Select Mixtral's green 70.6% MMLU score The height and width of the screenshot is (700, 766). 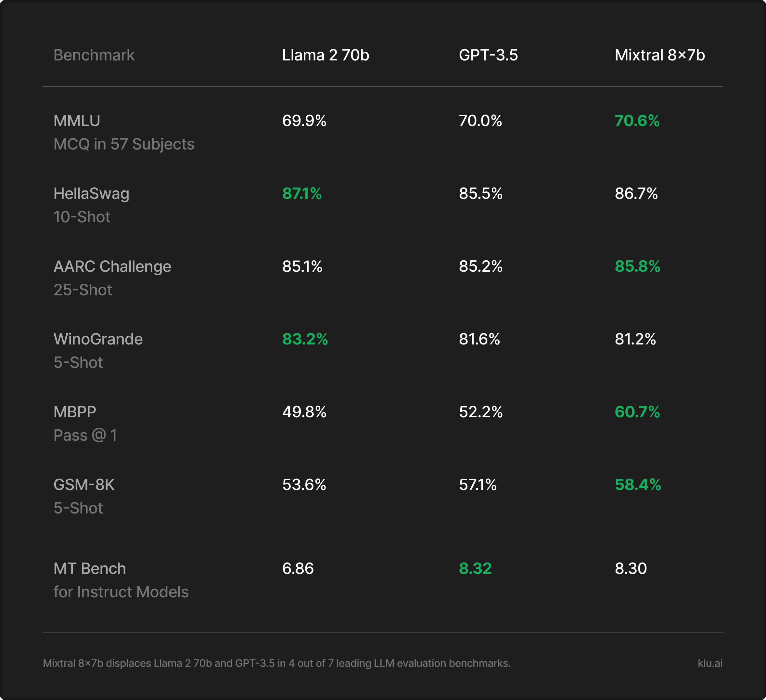point(637,121)
